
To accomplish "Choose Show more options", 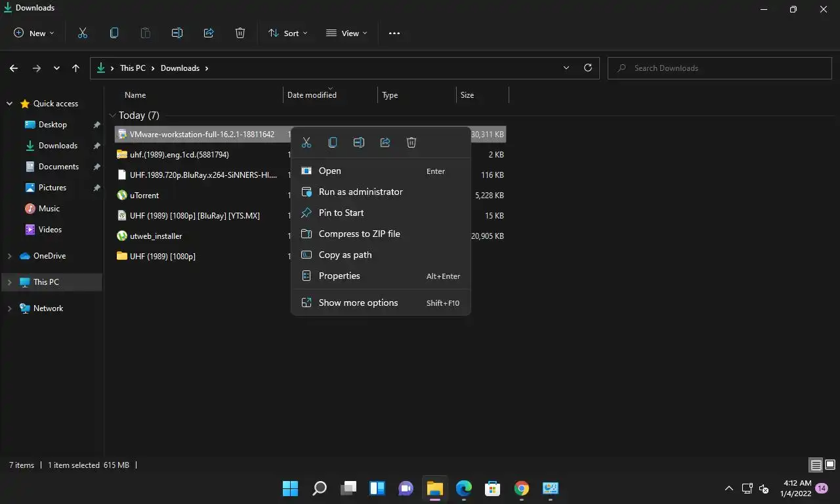I will click(x=381, y=303).
